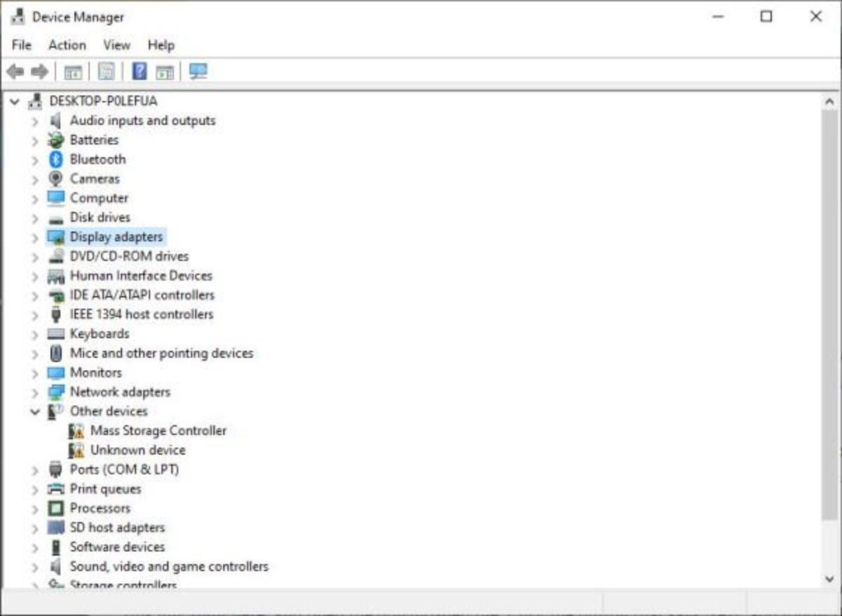The height and width of the screenshot is (616, 842).
Task: Select the Mass Storage Controller warning icon
Action: [76, 431]
